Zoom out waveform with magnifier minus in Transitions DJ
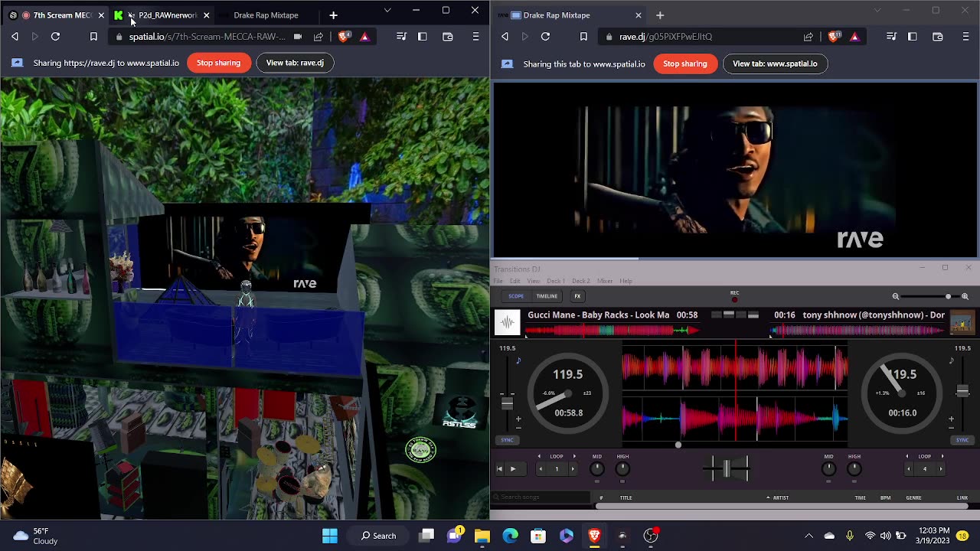 point(895,296)
